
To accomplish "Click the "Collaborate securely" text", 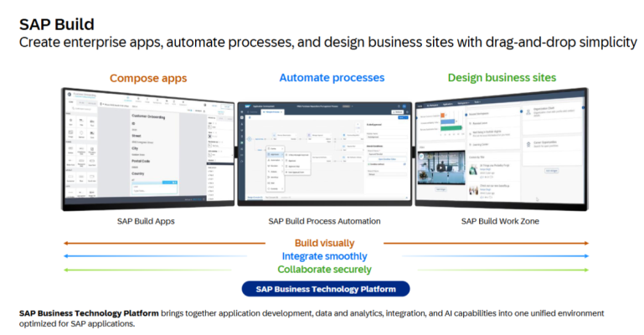I will [x=324, y=270].
